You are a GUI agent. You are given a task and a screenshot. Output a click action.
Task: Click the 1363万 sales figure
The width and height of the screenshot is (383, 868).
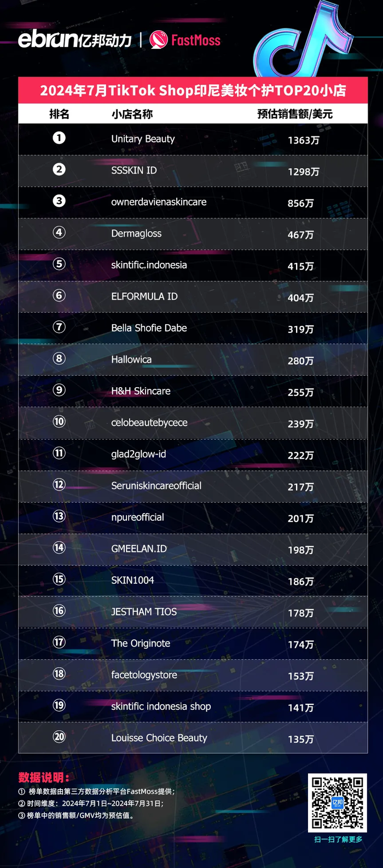pyautogui.click(x=303, y=140)
